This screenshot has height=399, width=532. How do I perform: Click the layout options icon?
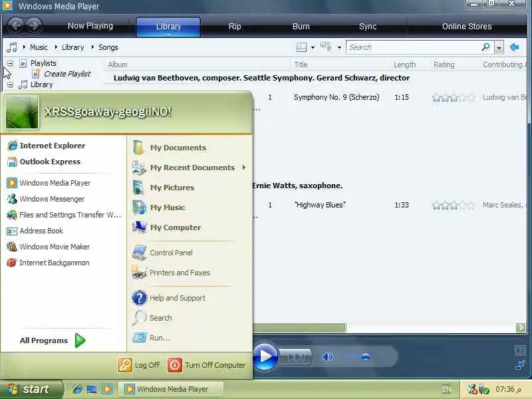301,47
